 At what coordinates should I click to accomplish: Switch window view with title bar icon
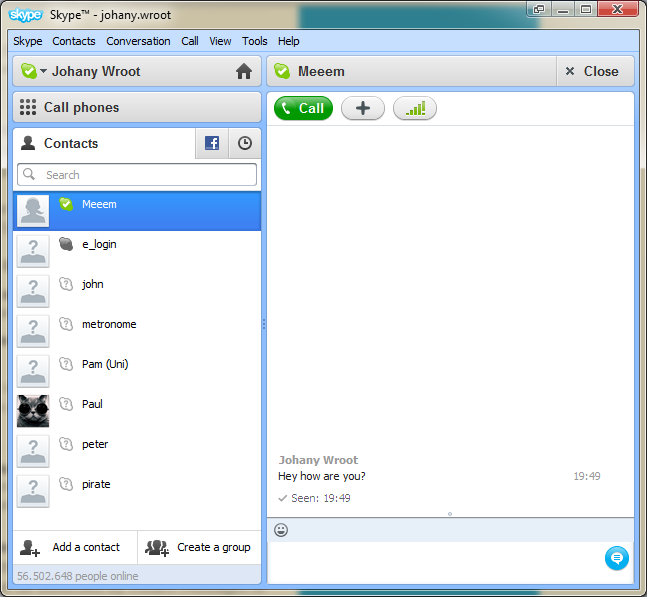[x=539, y=9]
